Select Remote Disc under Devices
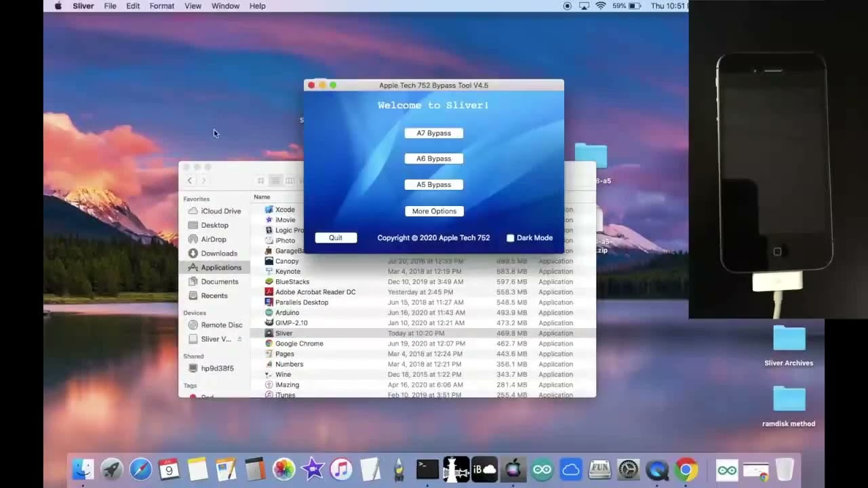 [214, 325]
